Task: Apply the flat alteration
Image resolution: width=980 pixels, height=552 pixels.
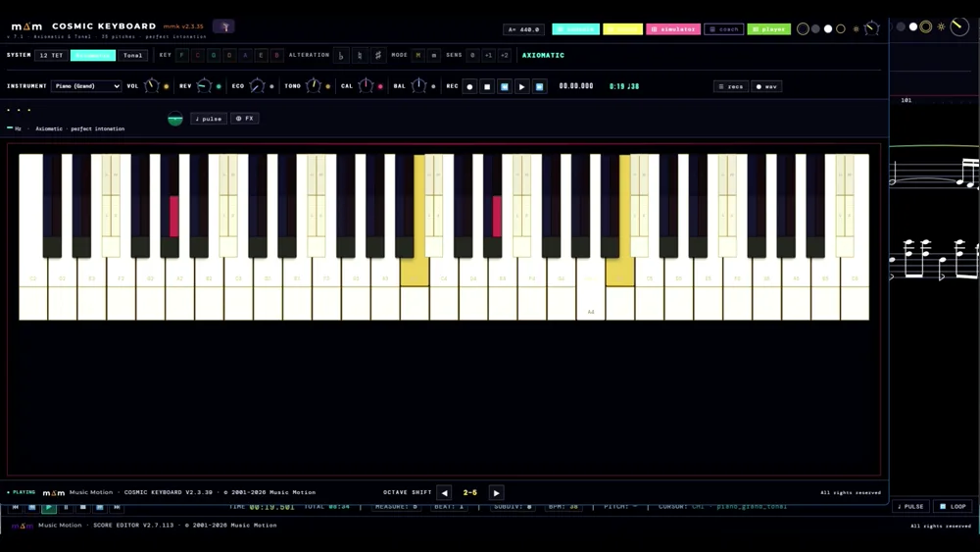Action: pyautogui.click(x=341, y=55)
